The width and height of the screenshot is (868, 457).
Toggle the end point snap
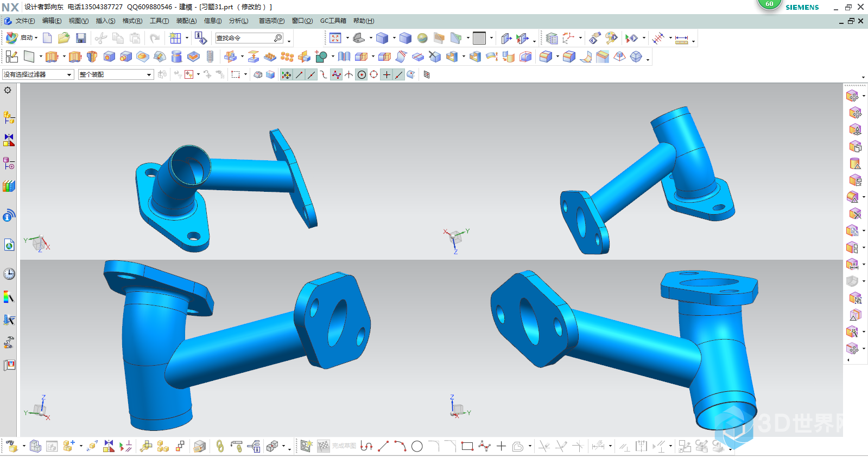coord(299,74)
